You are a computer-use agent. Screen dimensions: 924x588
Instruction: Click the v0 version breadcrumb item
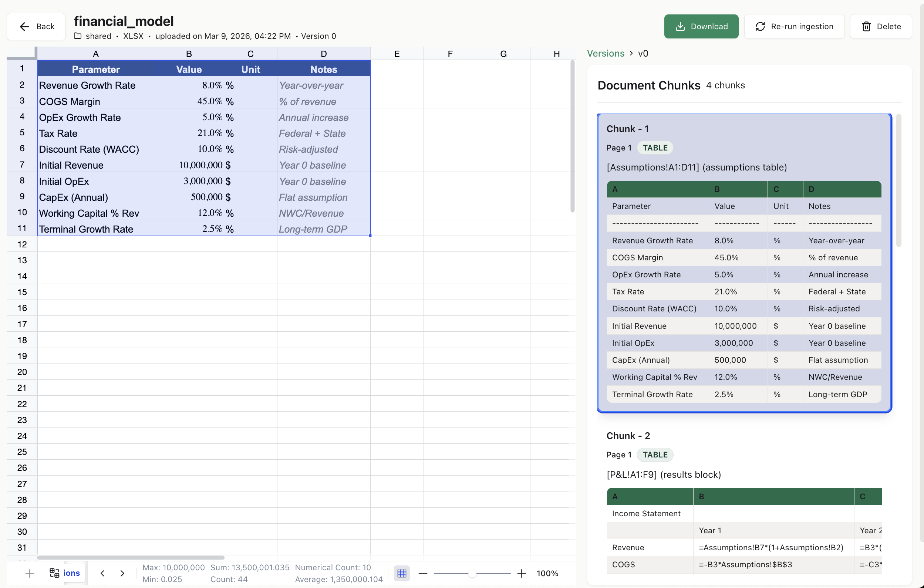(x=643, y=53)
